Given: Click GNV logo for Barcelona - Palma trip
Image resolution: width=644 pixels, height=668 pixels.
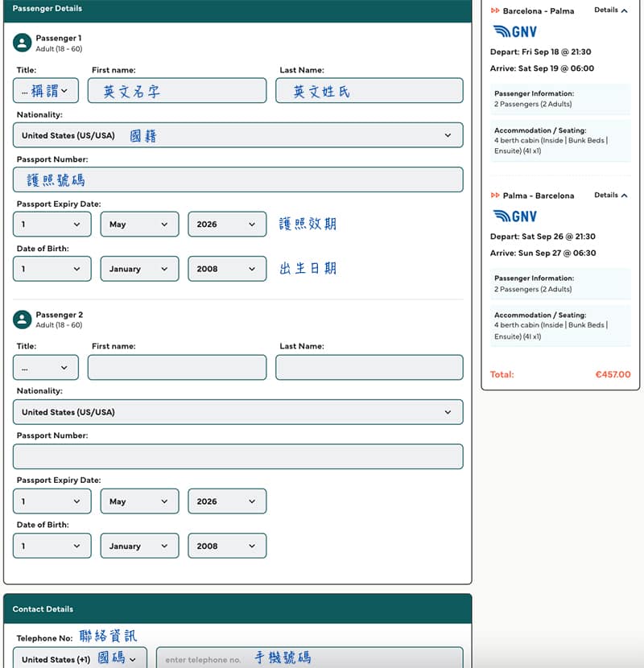Looking at the screenshot, I should click(x=514, y=32).
